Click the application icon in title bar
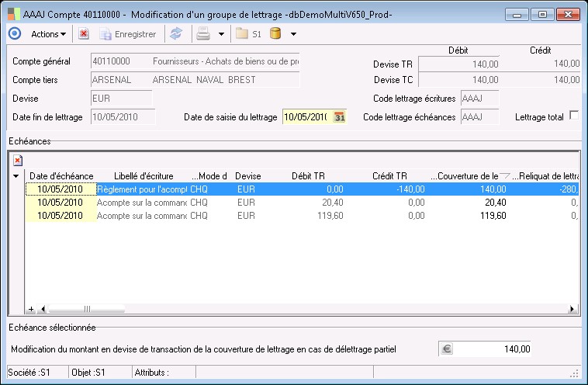This screenshot has height=385, width=588. 13,14
